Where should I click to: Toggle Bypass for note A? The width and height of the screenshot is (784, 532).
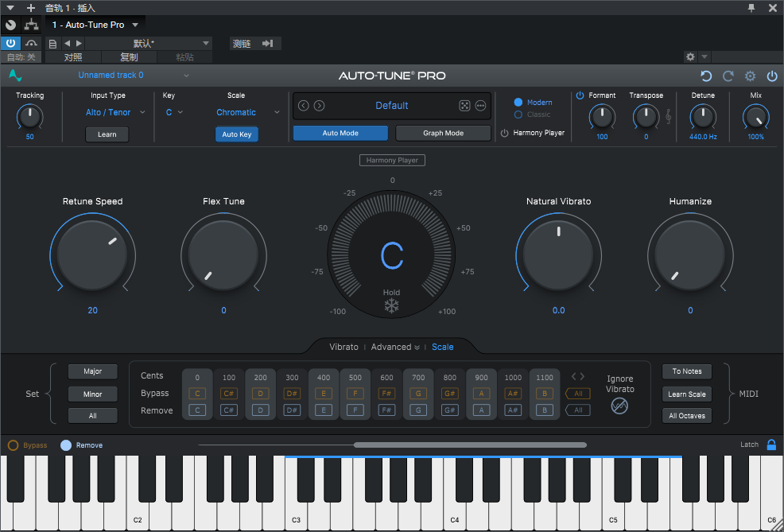click(x=481, y=394)
